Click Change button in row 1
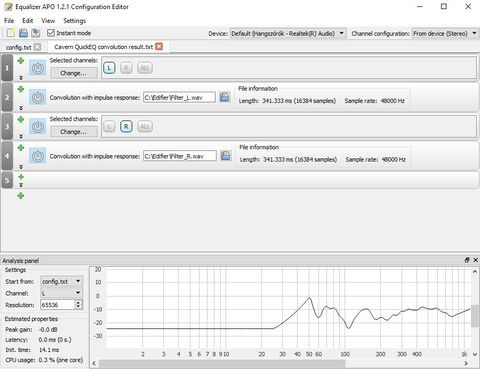 [x=74, y=73]
